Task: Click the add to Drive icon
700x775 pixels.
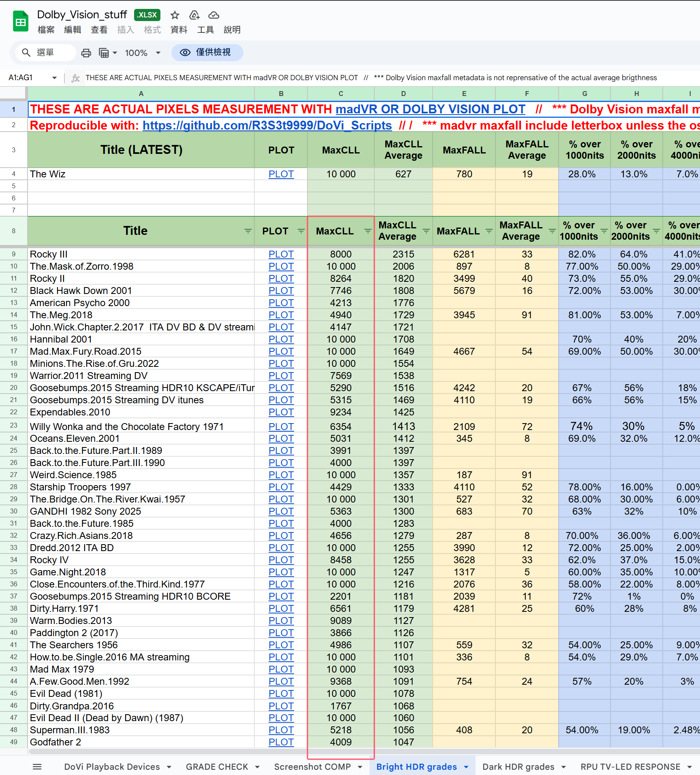Action: click(x=194, y=15)
